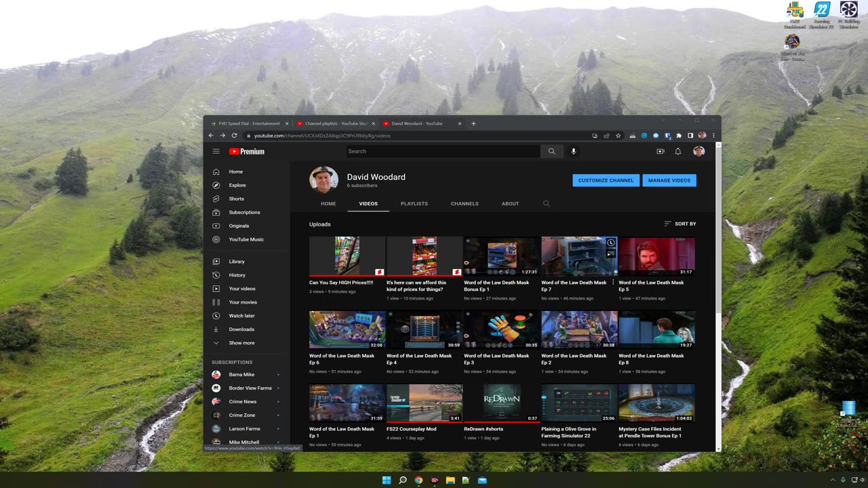The image size is (868, 488).
Task: Open the YouTube hamburger guide menu
Action: [x=216, y=151]
